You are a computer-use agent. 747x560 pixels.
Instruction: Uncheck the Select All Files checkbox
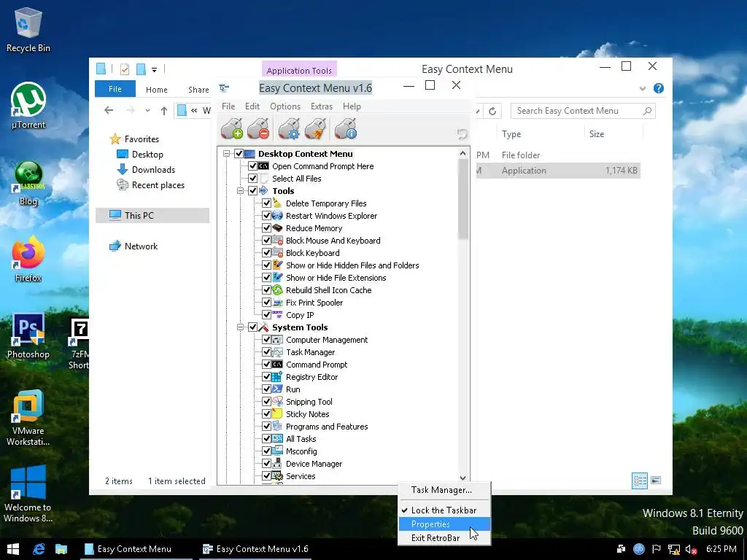253,179
